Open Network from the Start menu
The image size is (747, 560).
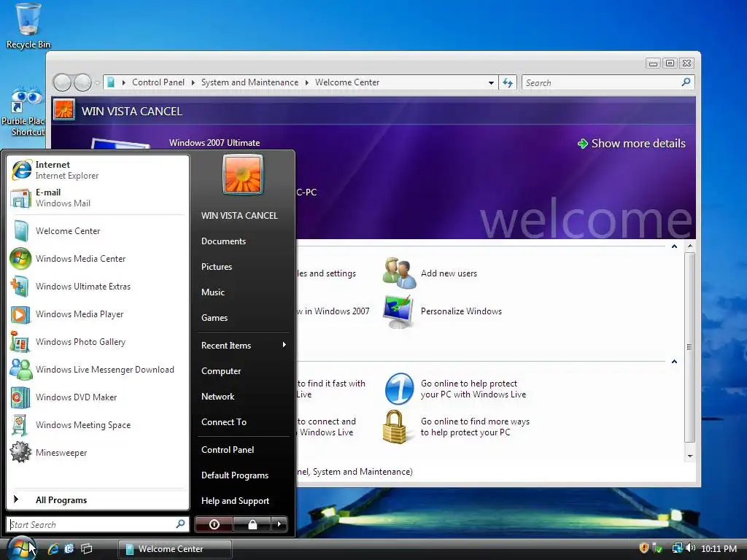[x=217, y=397]
